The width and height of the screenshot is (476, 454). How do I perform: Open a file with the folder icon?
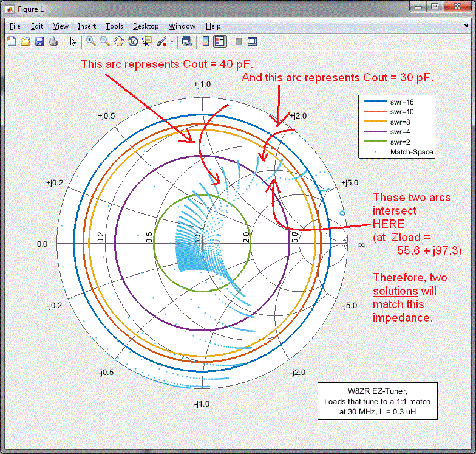25,41
